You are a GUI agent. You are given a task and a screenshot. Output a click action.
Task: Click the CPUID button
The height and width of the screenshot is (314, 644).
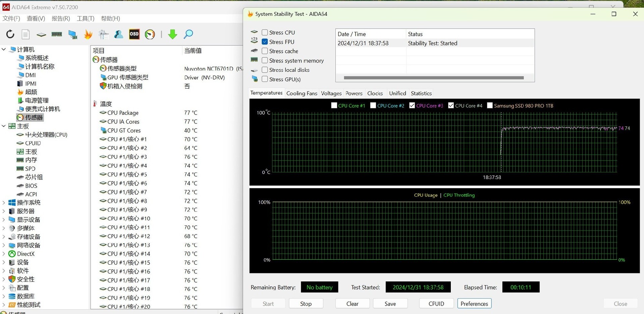436,304
